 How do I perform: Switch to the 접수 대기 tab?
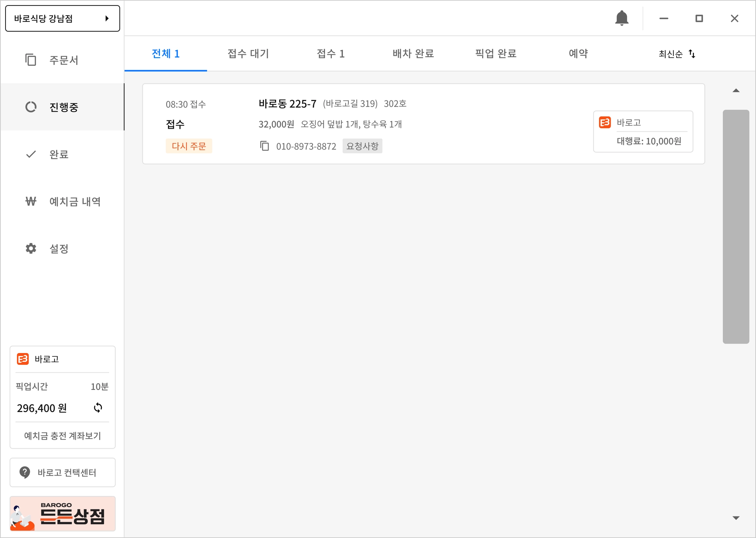(x=248, y=54)
